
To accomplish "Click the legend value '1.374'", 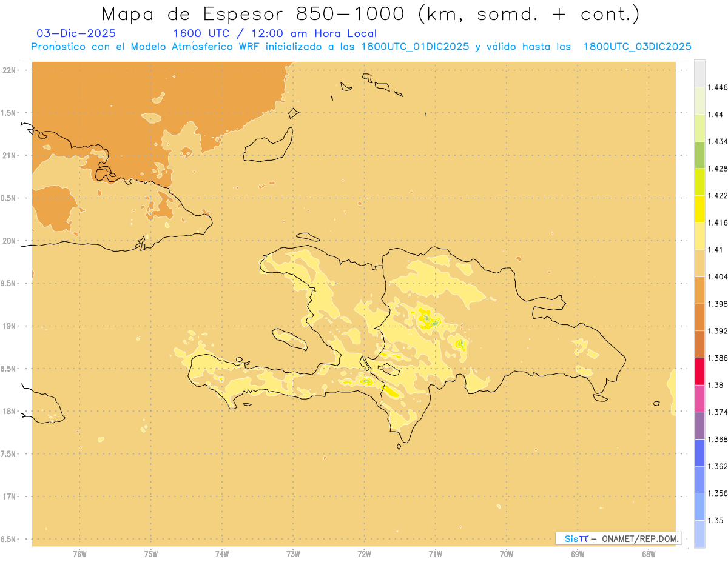I will 717,412.
